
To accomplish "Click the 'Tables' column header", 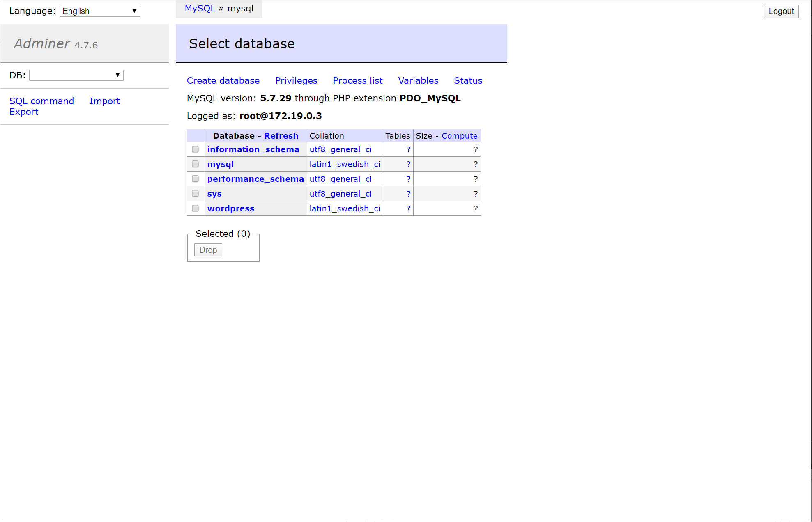I will [398, 136].
